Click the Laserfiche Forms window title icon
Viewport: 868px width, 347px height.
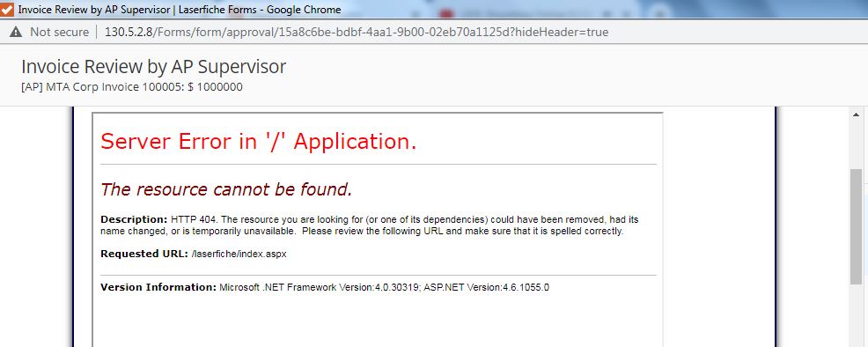pos(7,10)
